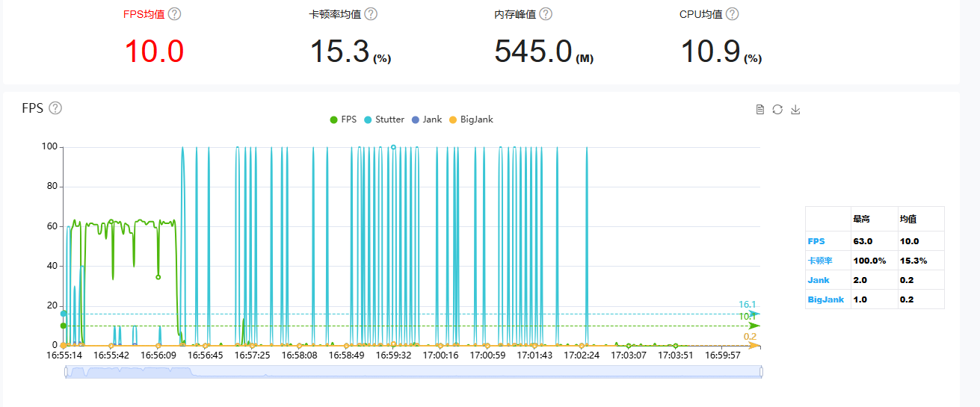The image size is (980, 407).
Task: Click help icon beside 卡顿率均值
Action: pyautogui.click(x=371, y=14)
